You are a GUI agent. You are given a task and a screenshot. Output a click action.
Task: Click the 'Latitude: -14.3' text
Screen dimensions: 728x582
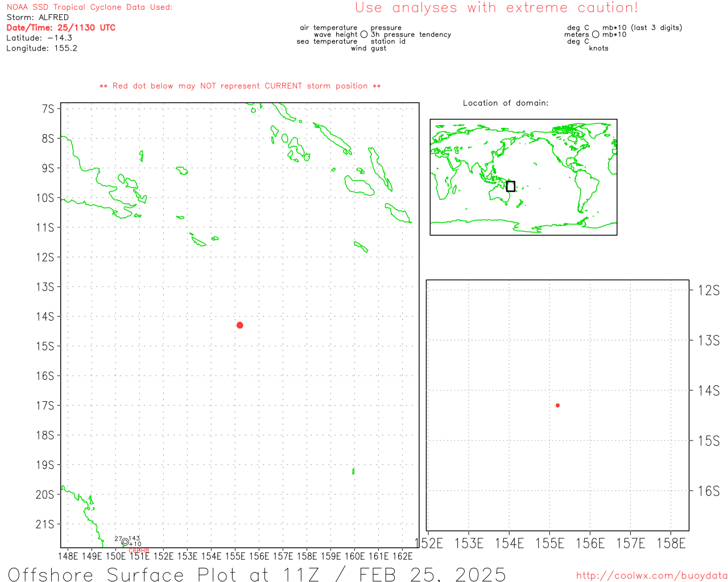pyautogui.click(x=39, y=38)
